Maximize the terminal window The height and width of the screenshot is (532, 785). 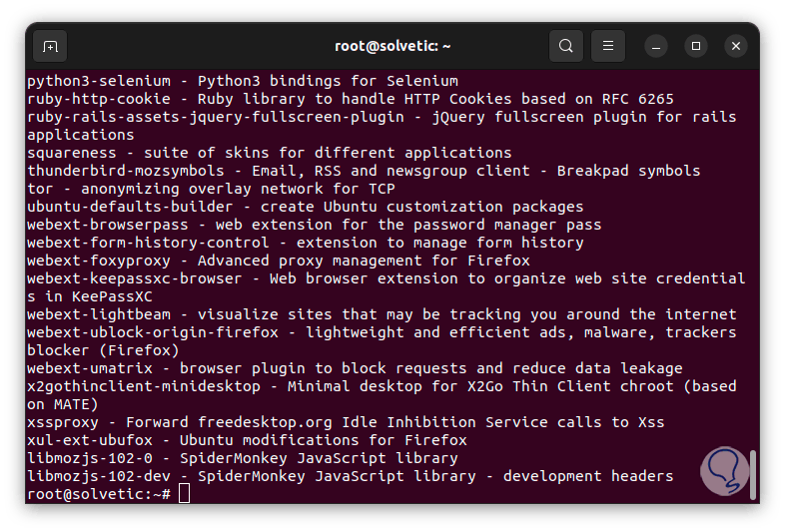(696, 46)
